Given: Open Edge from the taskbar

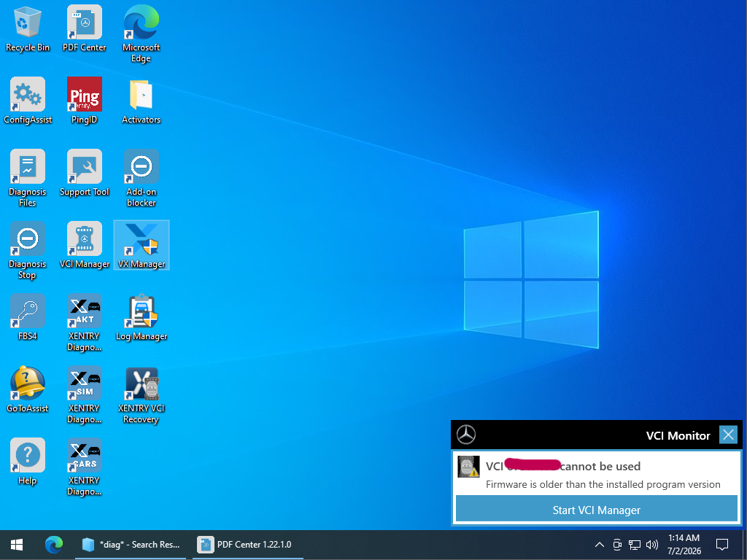Looking at the screenshot, I should 53,544.
